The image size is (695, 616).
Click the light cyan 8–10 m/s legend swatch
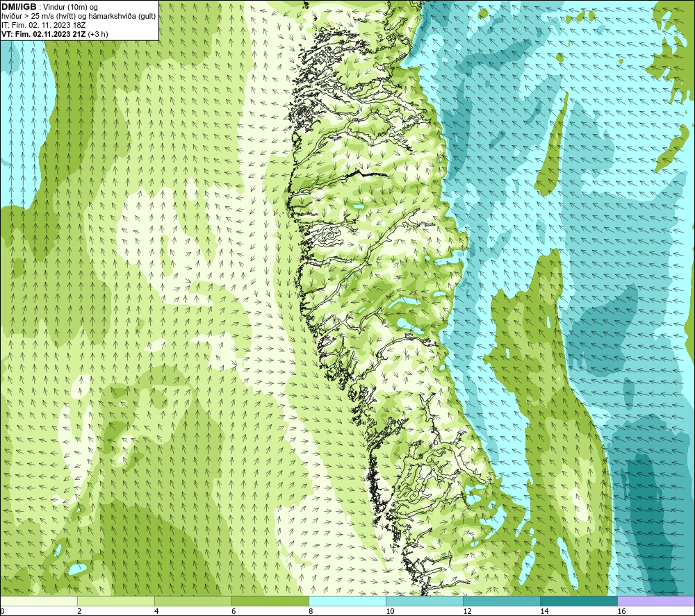pyautogui.click(x=347, y=601)
